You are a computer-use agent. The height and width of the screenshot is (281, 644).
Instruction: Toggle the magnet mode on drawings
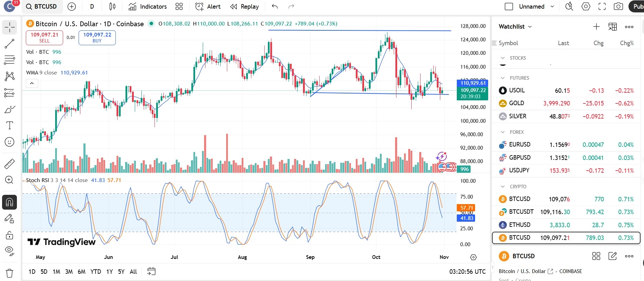pos(9,202)
